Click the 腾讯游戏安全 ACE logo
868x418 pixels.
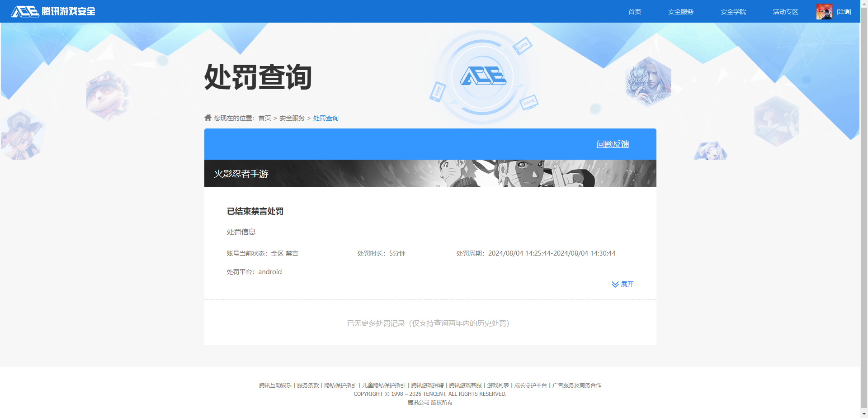tap(53, 11)
